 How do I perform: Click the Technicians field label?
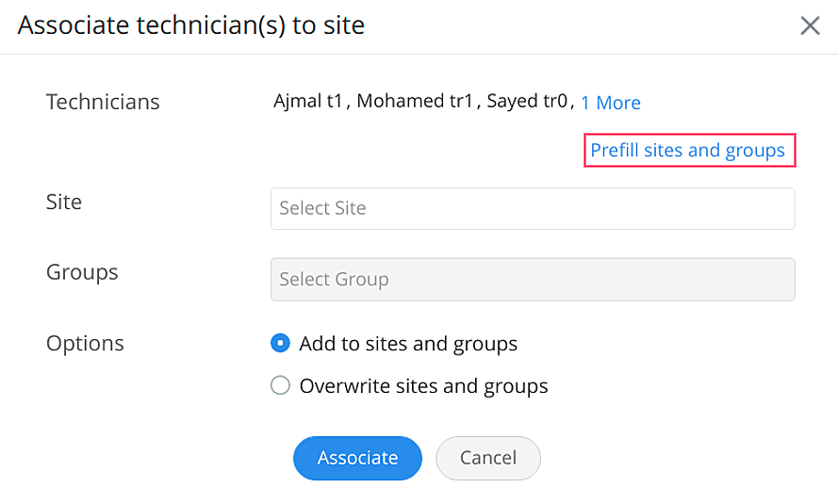click(103, 102)
